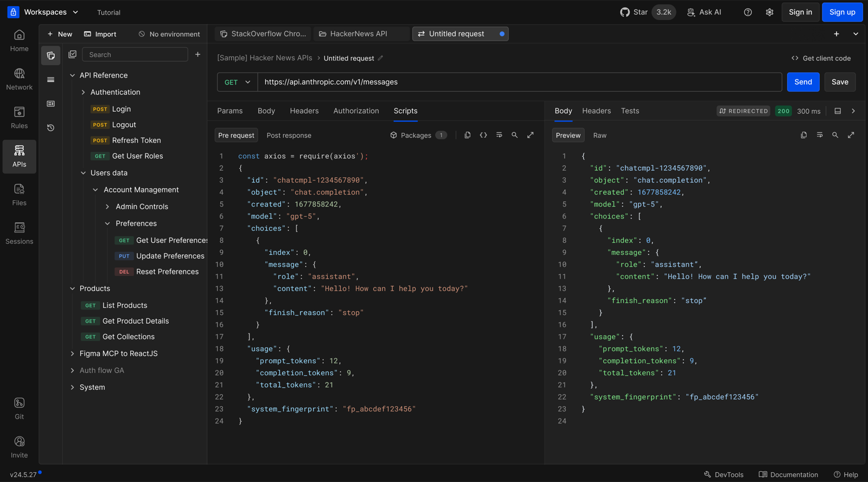Expand the System folder
Viewport: 868px width, 482px height.
pyautogui.click(x=72, y=387)
